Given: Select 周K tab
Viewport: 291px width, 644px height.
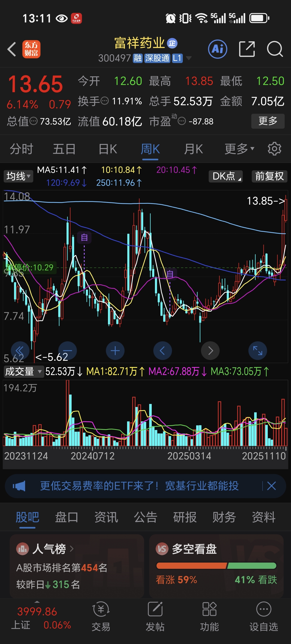Looking at the screenshot, I should pos(150,149).
